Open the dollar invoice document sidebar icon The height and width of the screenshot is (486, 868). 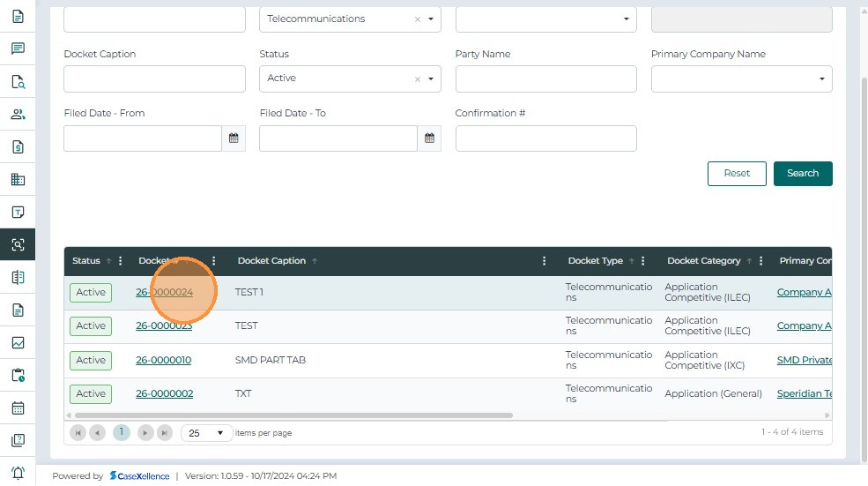coord(18,147)
